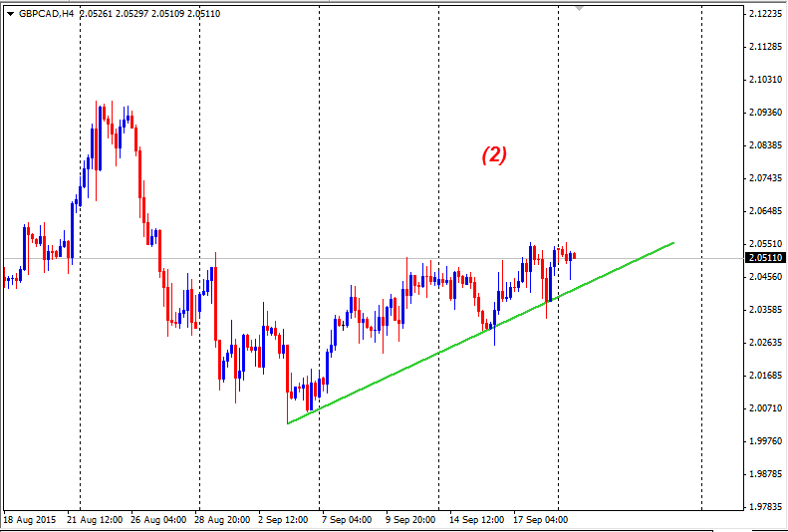Click the gray chart shift marker at top
This screenshot has width=788, height=532.
click(x=580, y=8)
